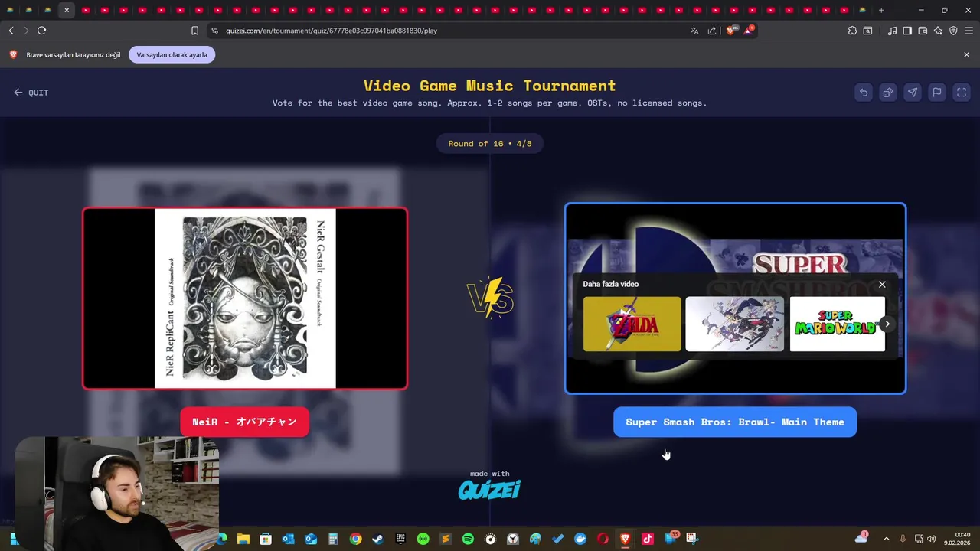
Task: Click the Video Game Music Tournament title
Action: 489,86
